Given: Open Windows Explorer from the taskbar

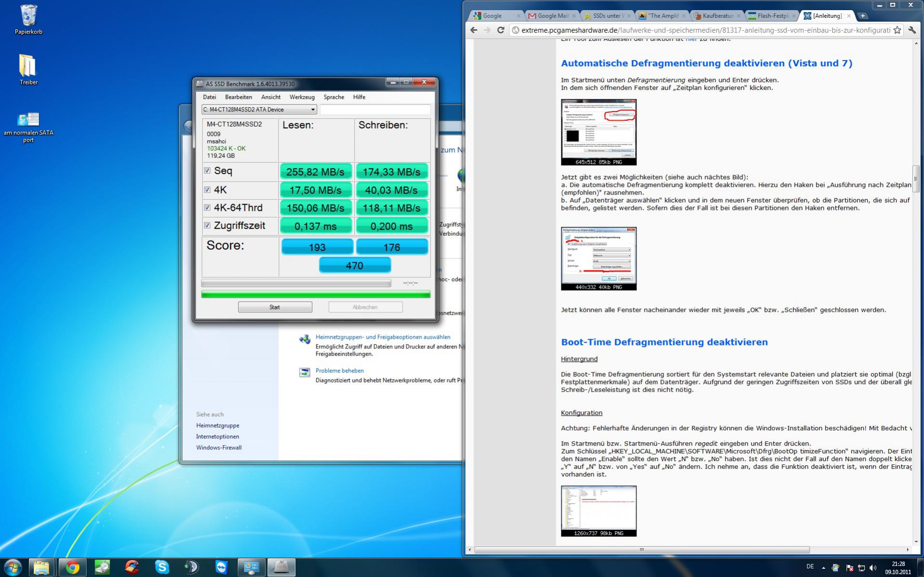Looking at the screenshot, I should coord(41,567).
